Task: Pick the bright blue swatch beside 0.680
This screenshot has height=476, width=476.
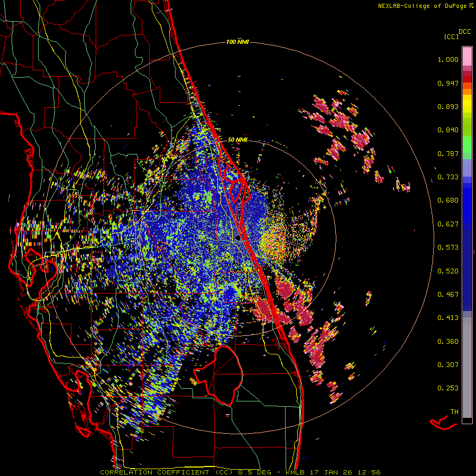Action: click(x=467, y=204)
